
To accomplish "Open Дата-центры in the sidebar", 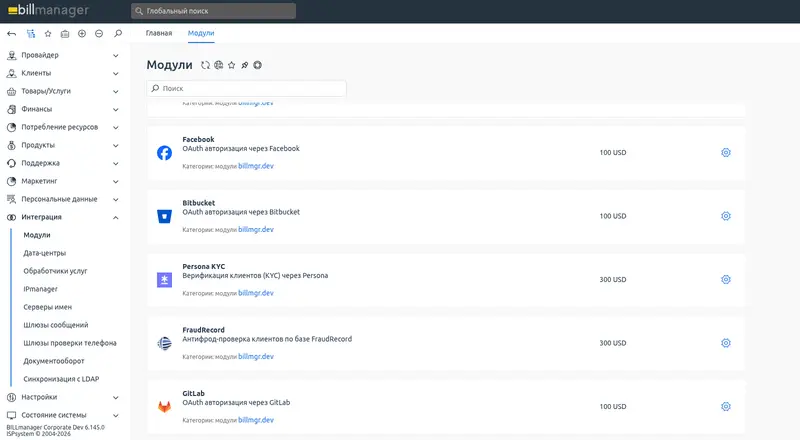I will click(x=44, y=253).
